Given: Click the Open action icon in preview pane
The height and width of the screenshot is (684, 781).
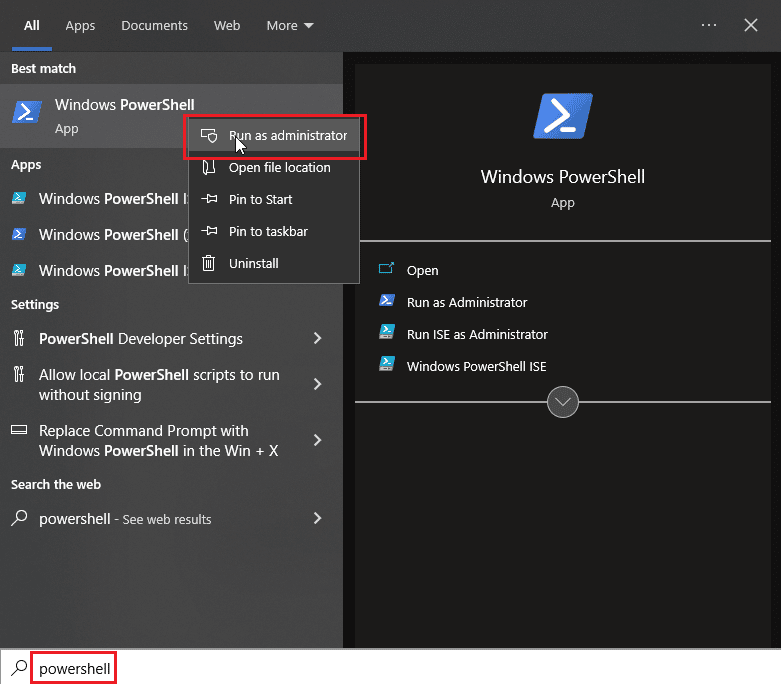Looking at the screenshot, I should point(387,269).
